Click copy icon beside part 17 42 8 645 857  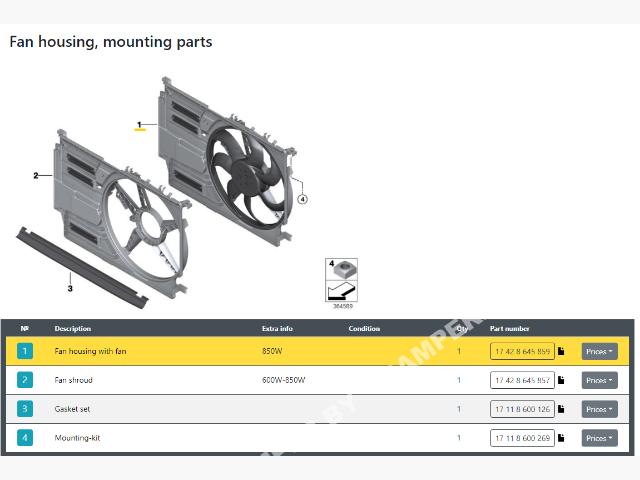click(x=561, y=380)
